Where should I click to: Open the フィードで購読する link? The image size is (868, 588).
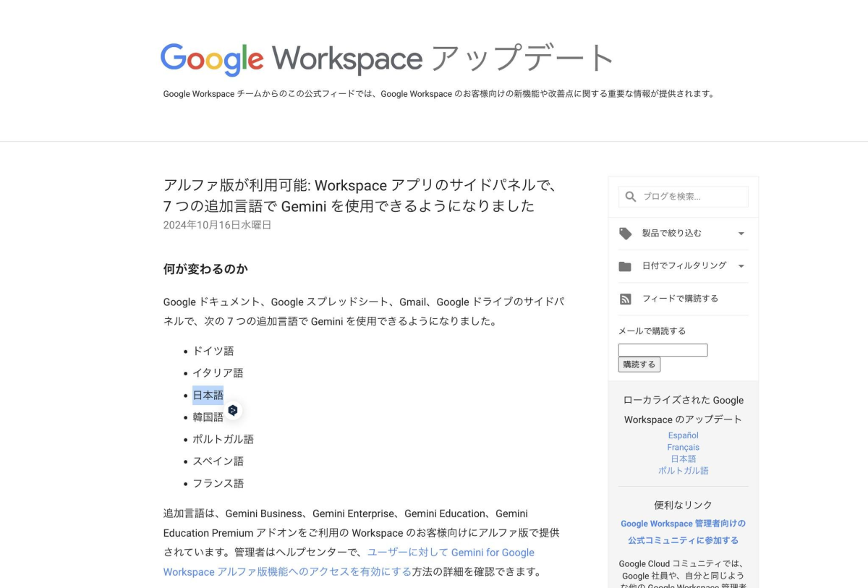[x=680, y=299]
